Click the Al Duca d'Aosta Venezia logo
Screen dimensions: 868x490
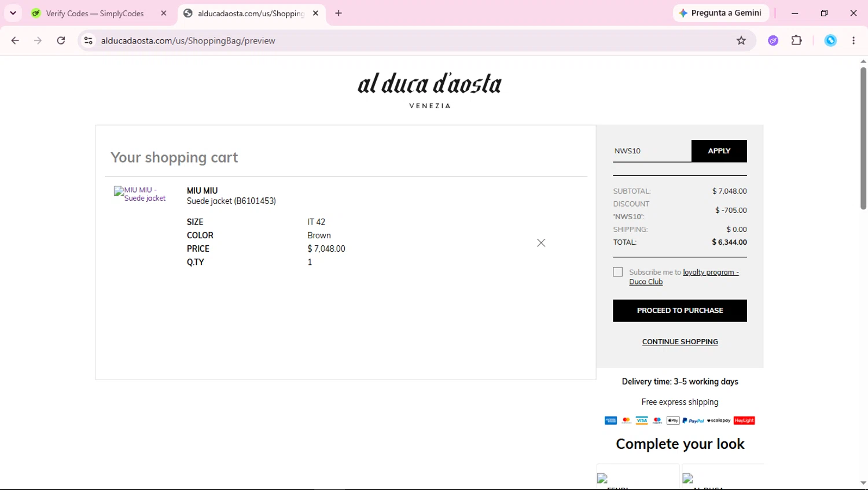coord(429,90)
